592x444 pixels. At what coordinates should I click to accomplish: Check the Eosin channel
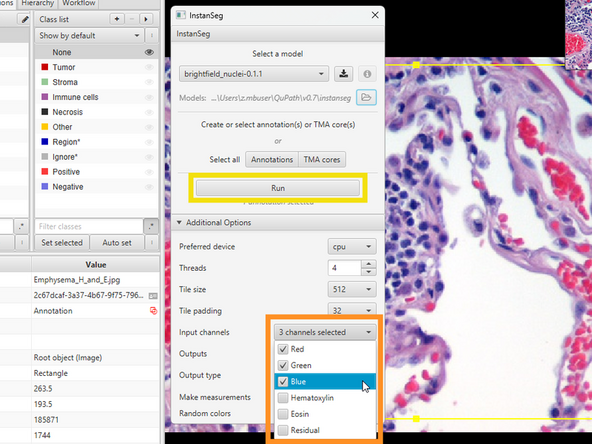coord(283,414)
